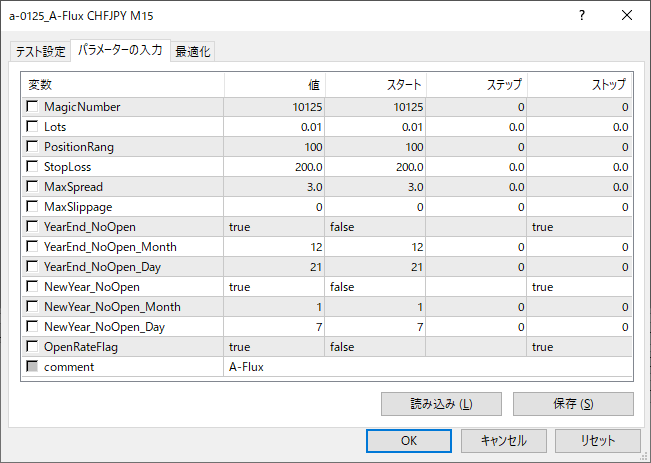
Task: Close the parameter dialog window
Action: [627, 16]
